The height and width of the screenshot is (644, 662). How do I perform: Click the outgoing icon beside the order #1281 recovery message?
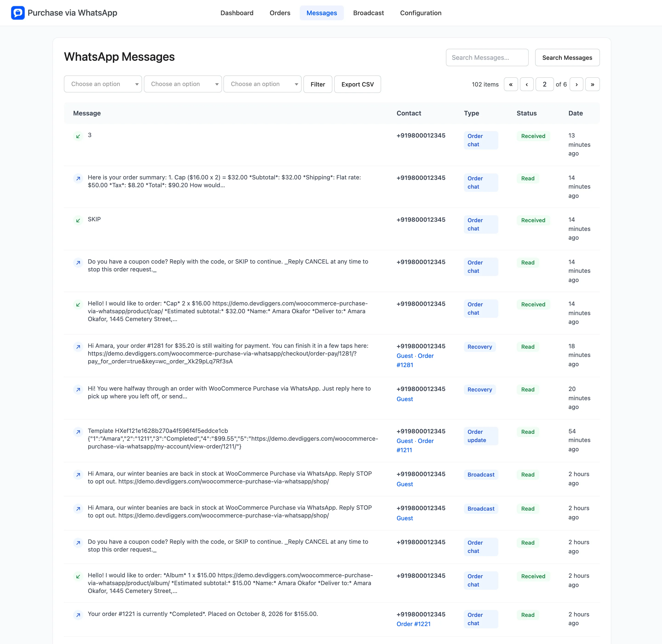pyautogui.click(x=78, y=347)
